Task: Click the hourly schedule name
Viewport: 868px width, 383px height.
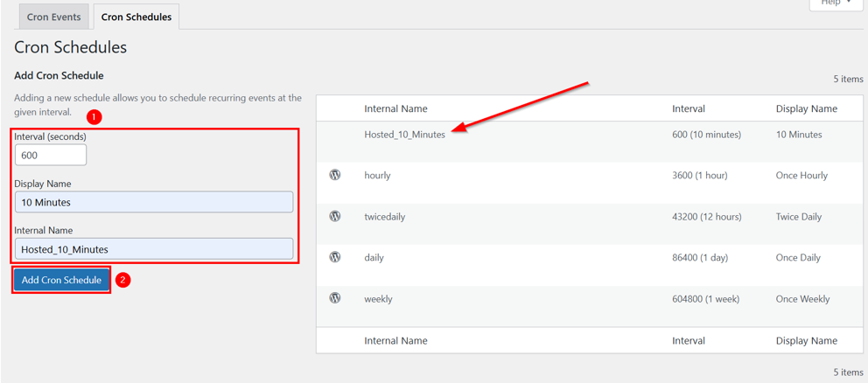Action: [377, 176]
